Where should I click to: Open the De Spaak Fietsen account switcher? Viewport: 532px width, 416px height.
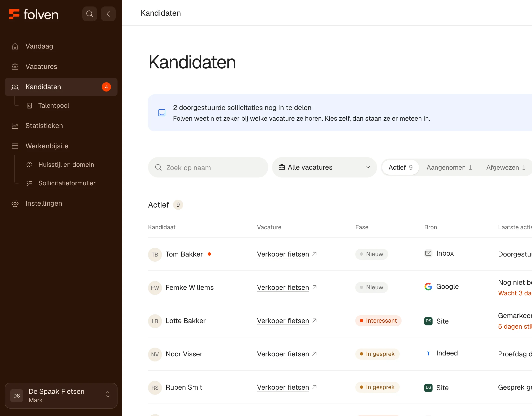click(x=61, y=395)
